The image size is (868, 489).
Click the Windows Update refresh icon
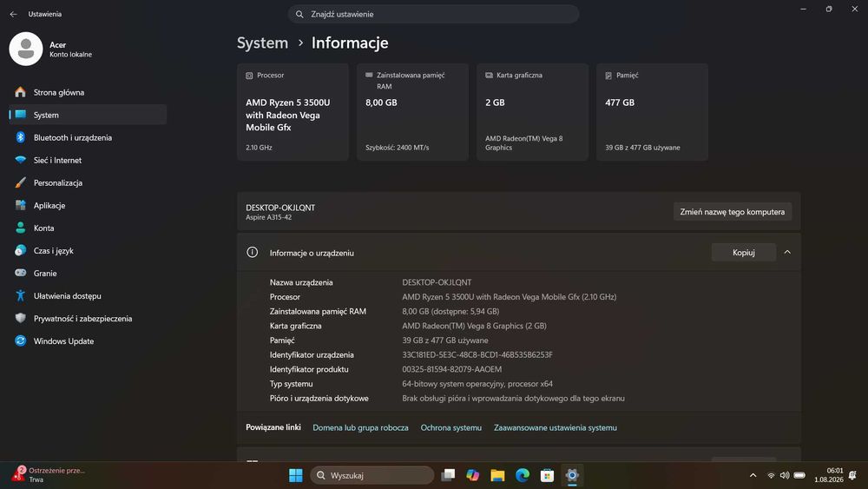pos(21,341)
